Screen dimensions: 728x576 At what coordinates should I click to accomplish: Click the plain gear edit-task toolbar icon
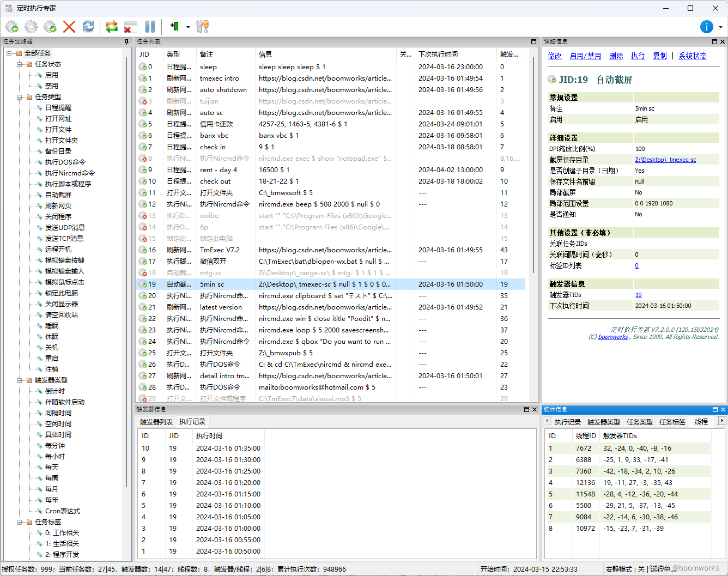click(x=31, y=27)
